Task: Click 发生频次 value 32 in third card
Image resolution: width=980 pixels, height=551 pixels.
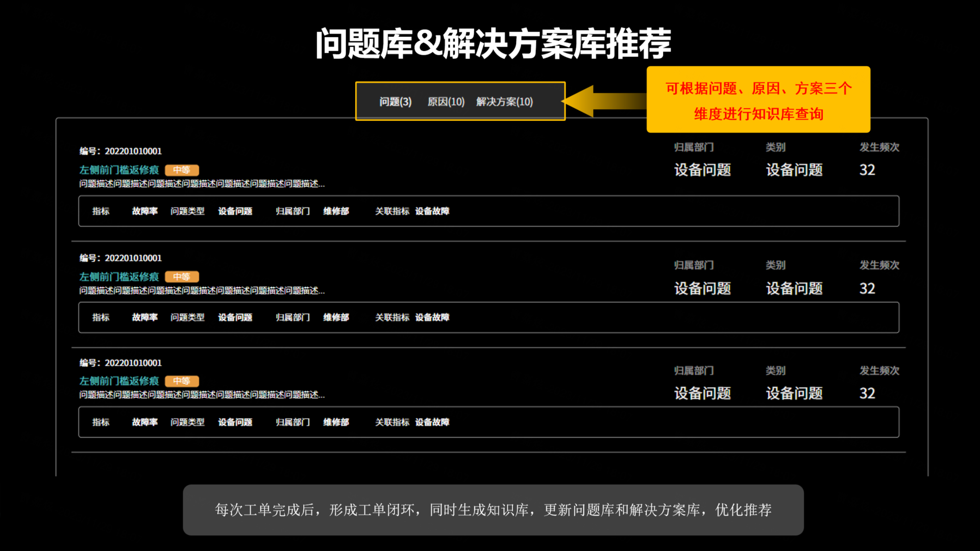Action: click(867, 393)
